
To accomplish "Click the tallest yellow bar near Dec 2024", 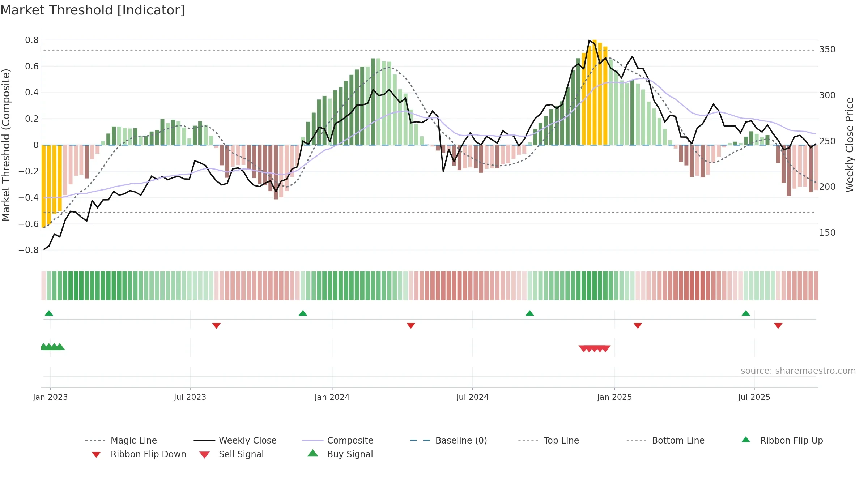I will pyautogui.click(x=595, y=93).
